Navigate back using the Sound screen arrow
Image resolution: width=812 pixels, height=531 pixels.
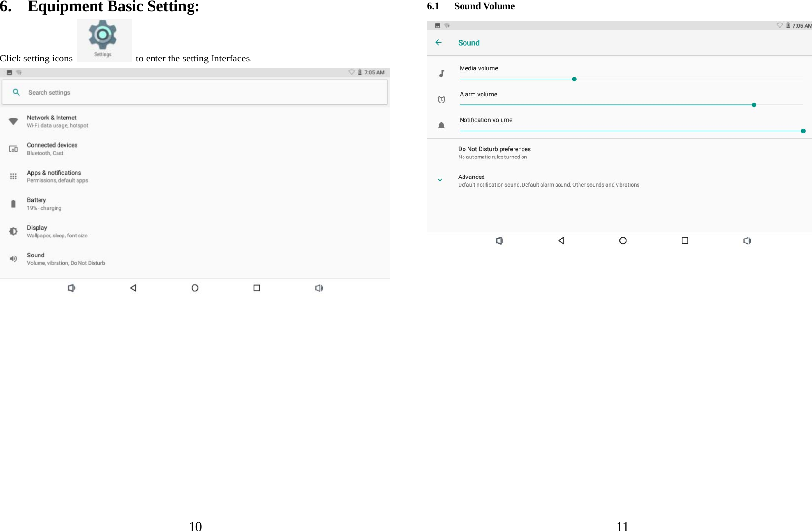[x=438, y=42]
